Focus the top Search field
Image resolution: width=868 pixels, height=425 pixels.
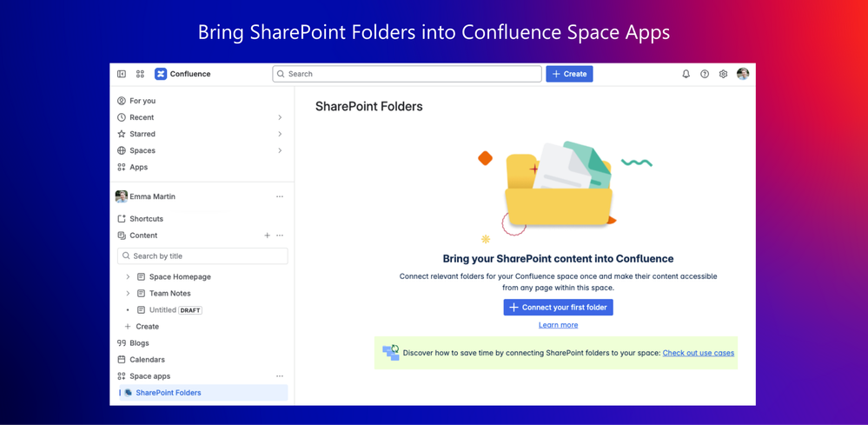tap(407, 74)
